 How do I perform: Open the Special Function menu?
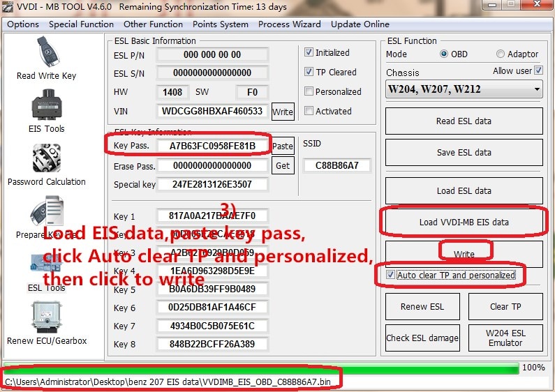81,24
